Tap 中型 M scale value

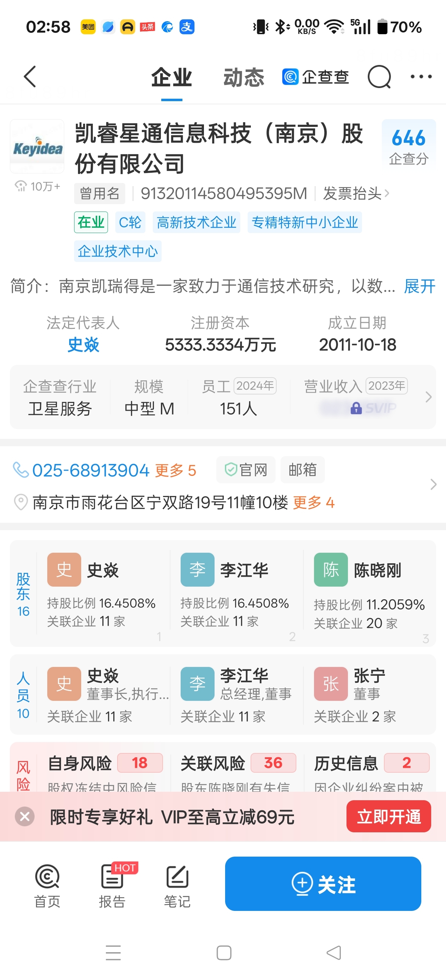coord(149,409)
